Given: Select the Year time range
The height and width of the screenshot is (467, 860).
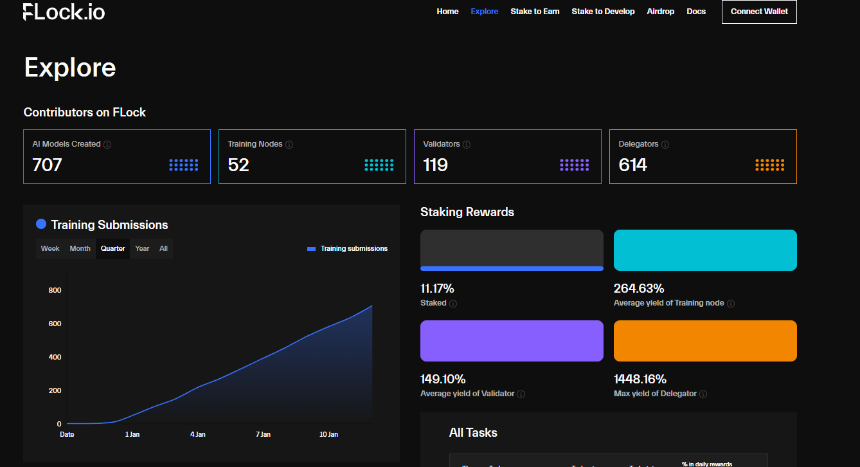Looking at the screenshot, I should tap(142, 249).
